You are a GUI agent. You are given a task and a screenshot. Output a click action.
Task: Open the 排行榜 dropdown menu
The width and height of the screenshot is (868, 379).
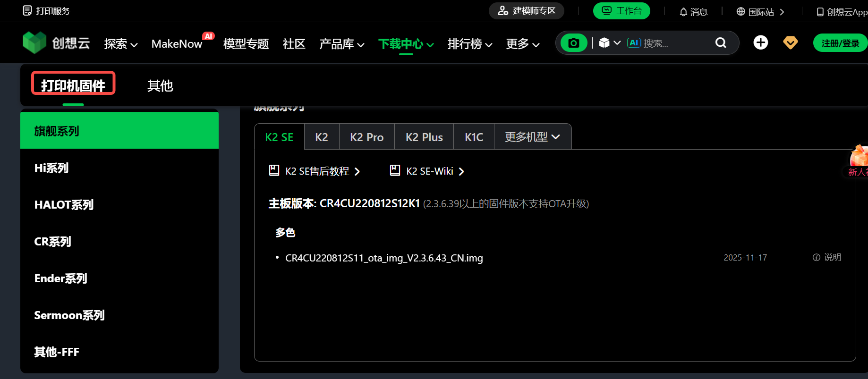click(x=469, y=44)
